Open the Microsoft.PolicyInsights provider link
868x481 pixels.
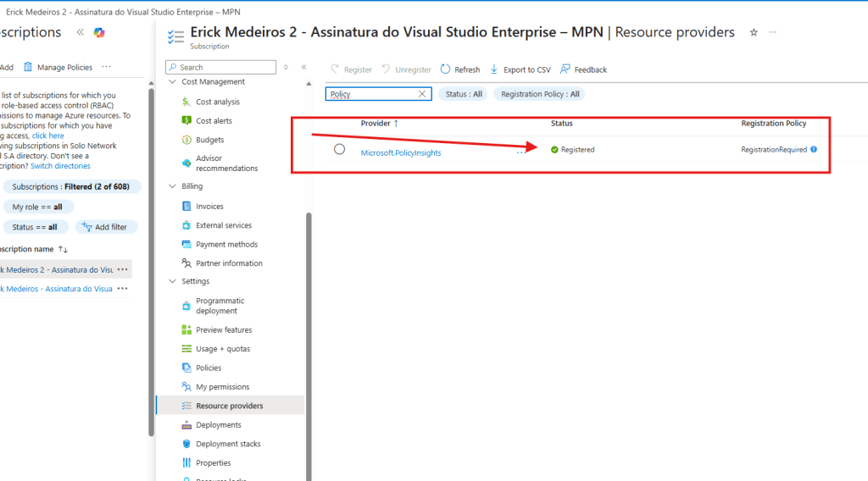pyautogui.click(x=401, y=152)
